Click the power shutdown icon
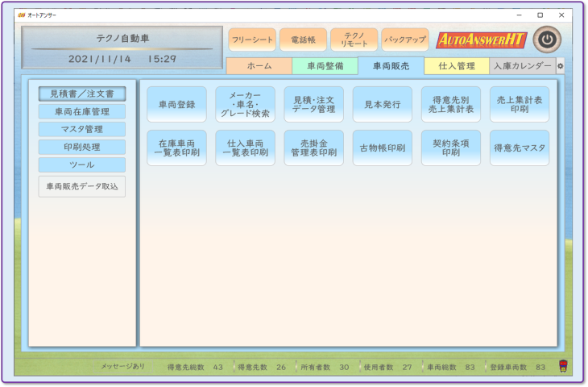The height and width of the screenshot is (387, 588). coord(547,40)
